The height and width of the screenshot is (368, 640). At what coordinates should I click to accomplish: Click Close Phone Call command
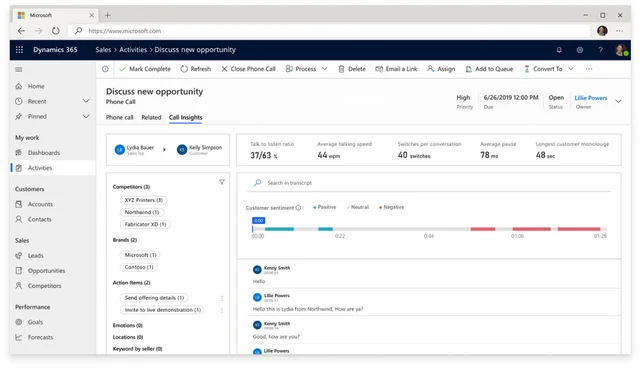pos(249,69)
